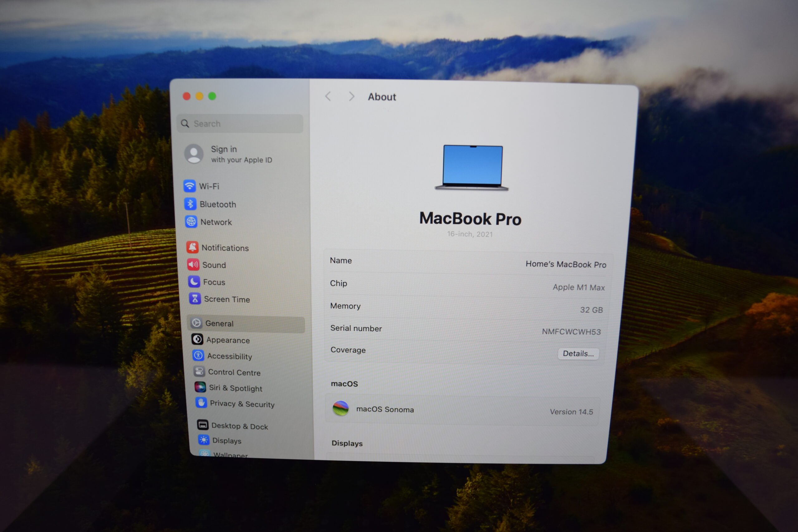
Task: Click the Privacy & Security hand icon
Action: pyautogui.click(x=201, y=402)
